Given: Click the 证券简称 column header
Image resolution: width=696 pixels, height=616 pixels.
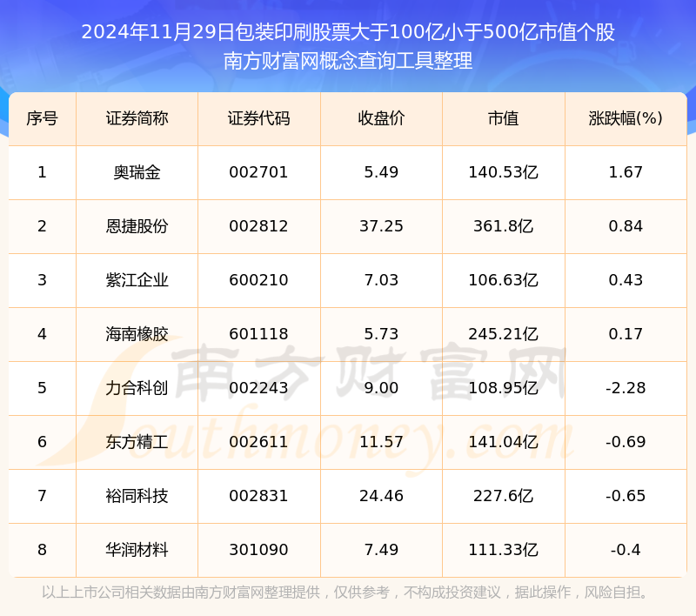Looking at the screenshot, I should (137, 118).
